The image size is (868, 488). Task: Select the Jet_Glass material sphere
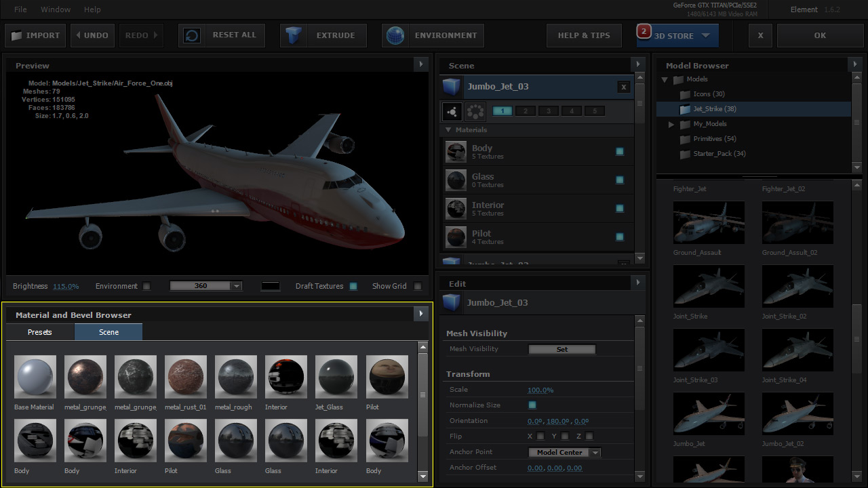(336, 376)
